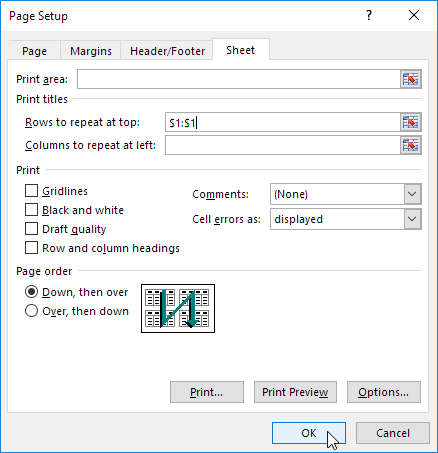Viewport: 438px width, 453px height.
Task: Click the page order preview diagram
Action: pyautogui.click(x=178, y=308)
